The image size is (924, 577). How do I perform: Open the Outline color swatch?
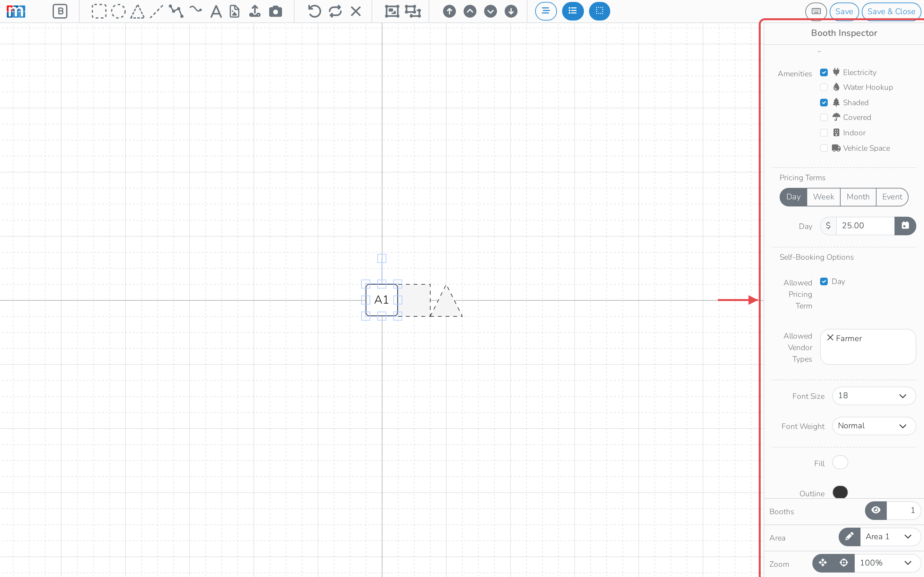[840, 492]
